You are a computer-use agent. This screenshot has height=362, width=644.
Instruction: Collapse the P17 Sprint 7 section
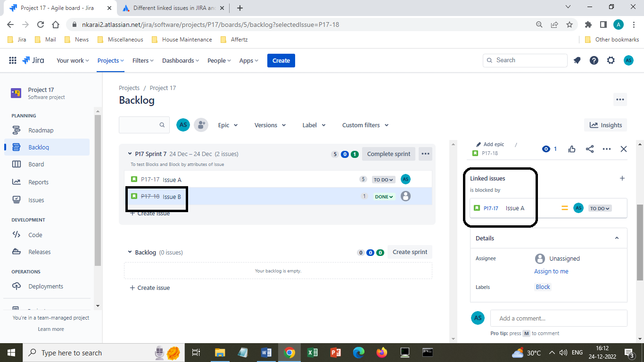pyautogui.click(x=130, y=154)
